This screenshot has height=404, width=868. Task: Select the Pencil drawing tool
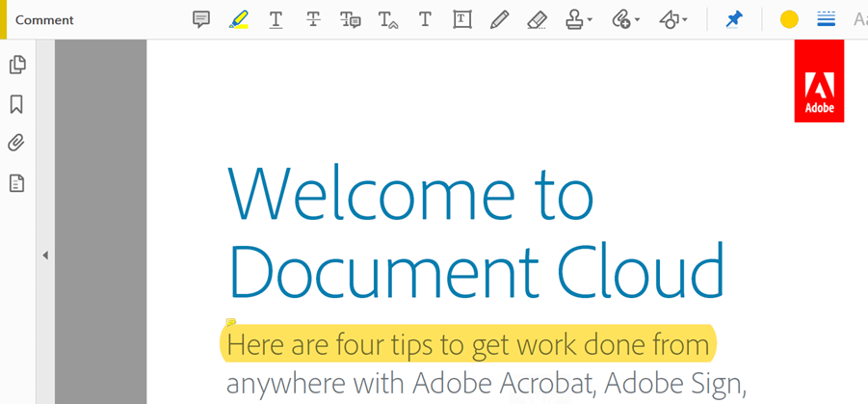tap(499, 20)
